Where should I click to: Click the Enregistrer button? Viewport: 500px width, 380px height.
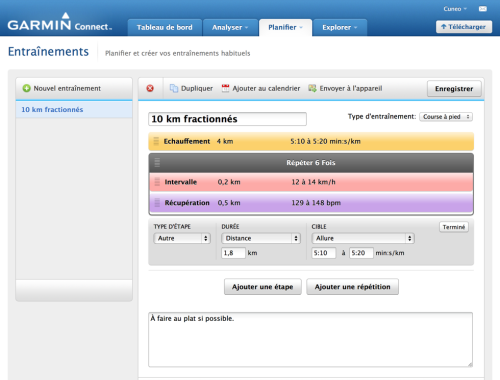click(454, 89)
